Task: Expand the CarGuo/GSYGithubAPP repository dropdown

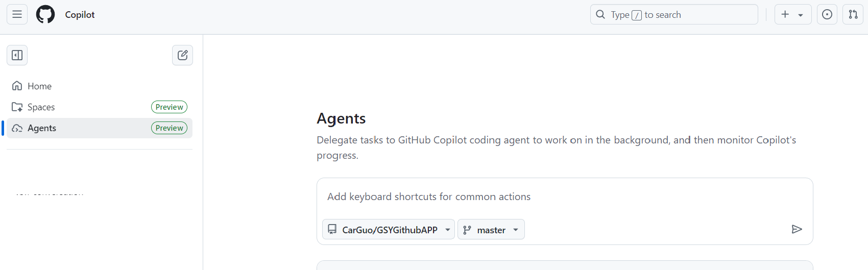Action: [389, 230]
